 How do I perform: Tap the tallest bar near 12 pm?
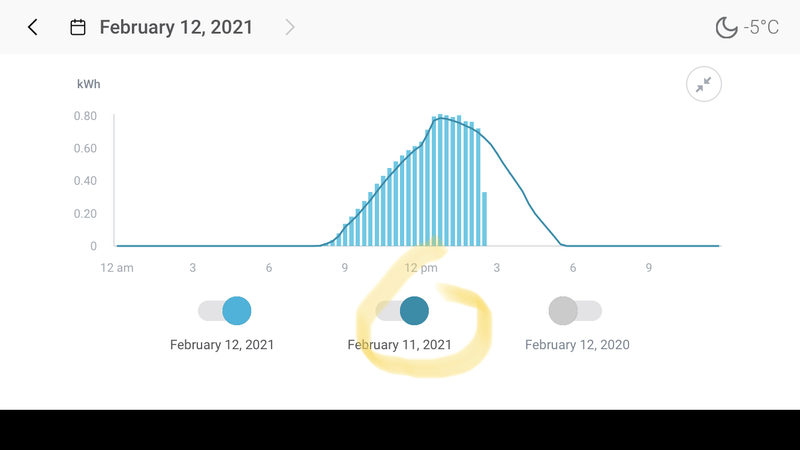pos(441,180)
